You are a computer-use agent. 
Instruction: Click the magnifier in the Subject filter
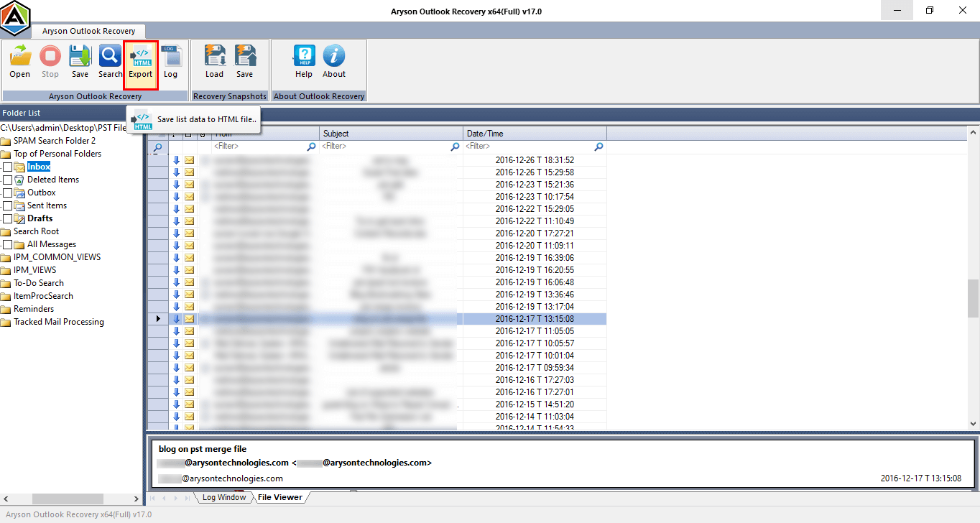click(x=455, y=147)
